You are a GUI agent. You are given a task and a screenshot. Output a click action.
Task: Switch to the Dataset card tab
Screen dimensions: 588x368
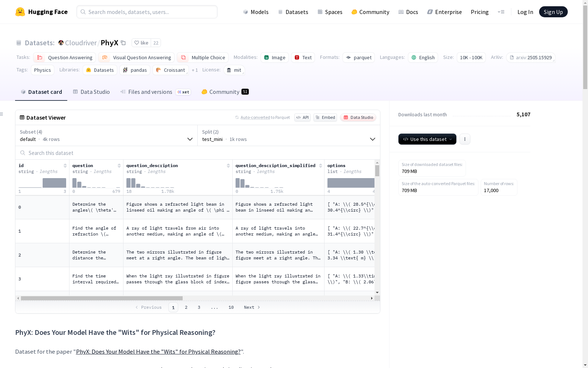pos(41,92)
